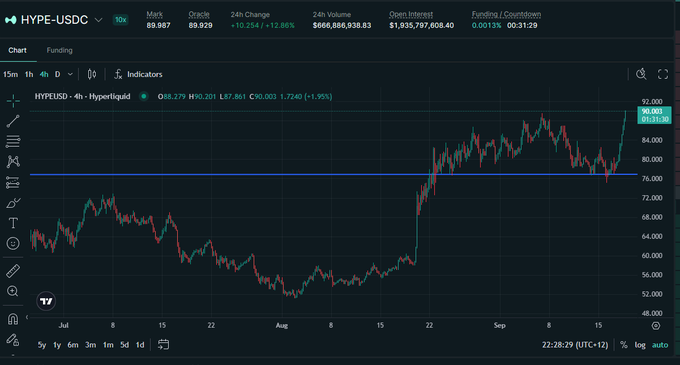This screenshot has height=365, width=680.
Task: Select the 1h timeframe
Action: click(29, 75)
